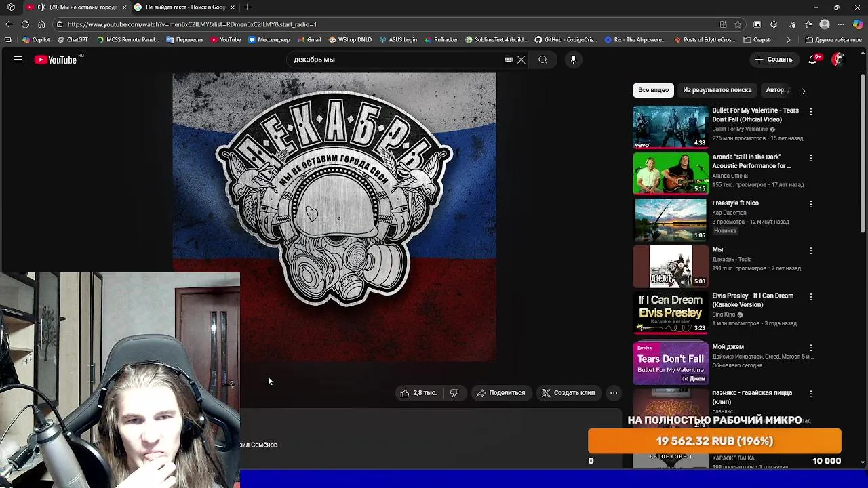Mute the YouTube tab via the speaker icon
The image size is (868, 488).
point(41,7)
